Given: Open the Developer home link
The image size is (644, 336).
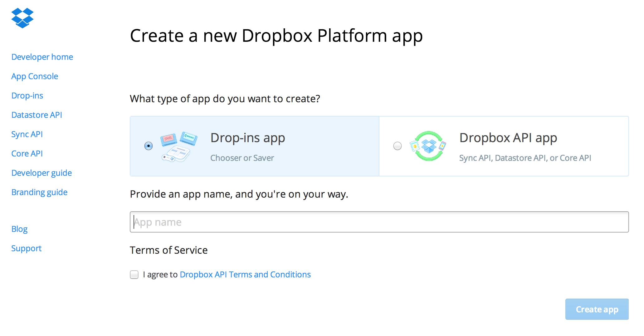Looking at the screenshot, I should coord(42,57).
